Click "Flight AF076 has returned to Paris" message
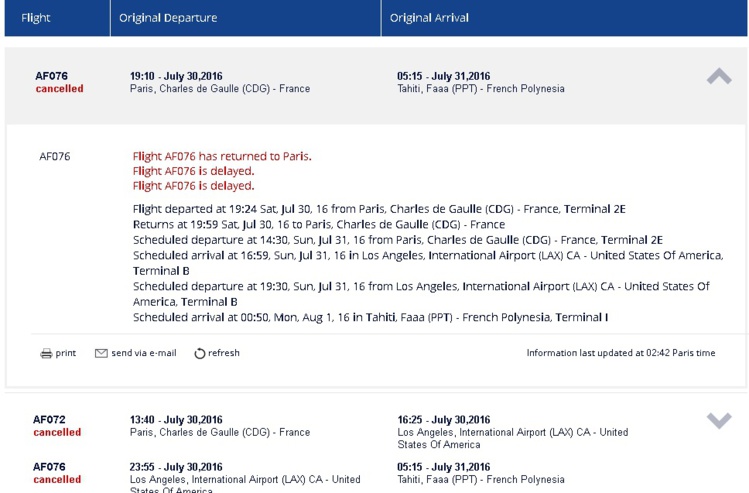Viewport: 749px width, 493px height. pyautogui.click(x=222, y=156)
